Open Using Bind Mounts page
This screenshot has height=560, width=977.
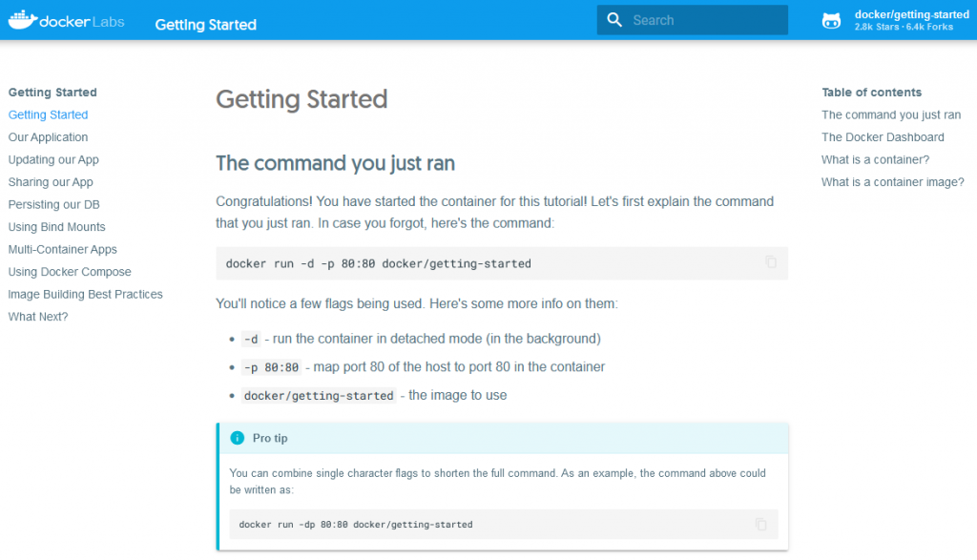(x=56, y=227)
